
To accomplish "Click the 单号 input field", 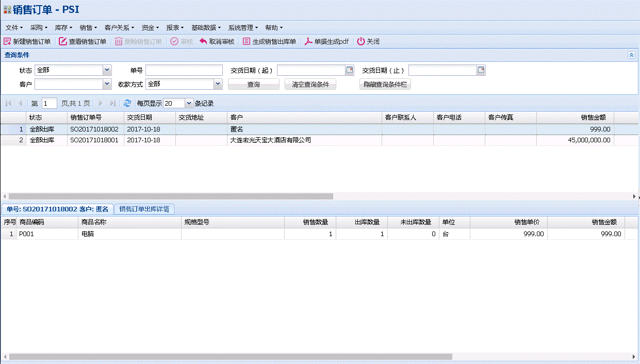I will click(x=184, y=70).
